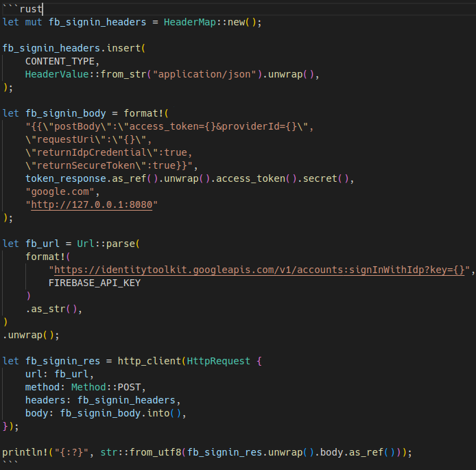Click the rust language tag after the backticks
Screen dimensions: 476x470
(31, 9)
